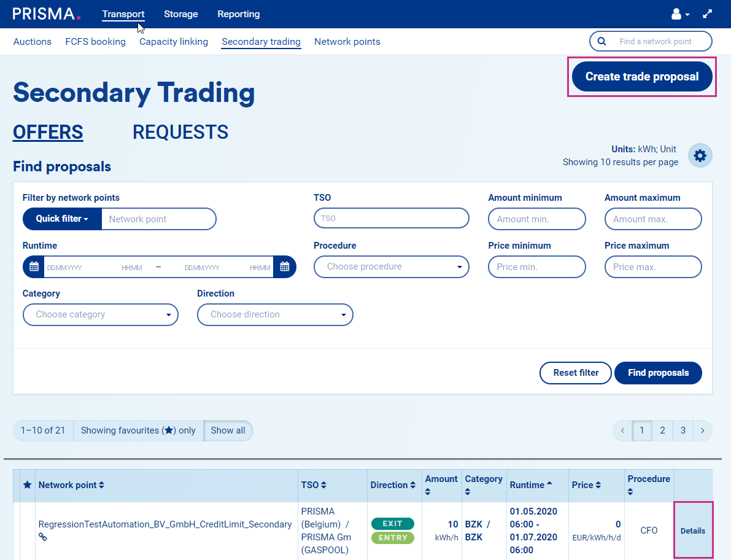The image size is (731, 560).
Task: Click the Amount minimum input field
Action: point(536,219)
